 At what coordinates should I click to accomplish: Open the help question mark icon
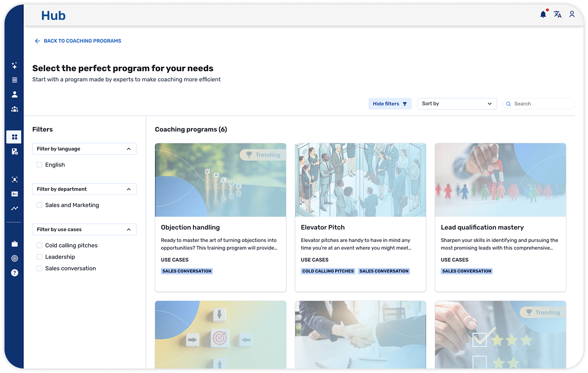(14, 273)
